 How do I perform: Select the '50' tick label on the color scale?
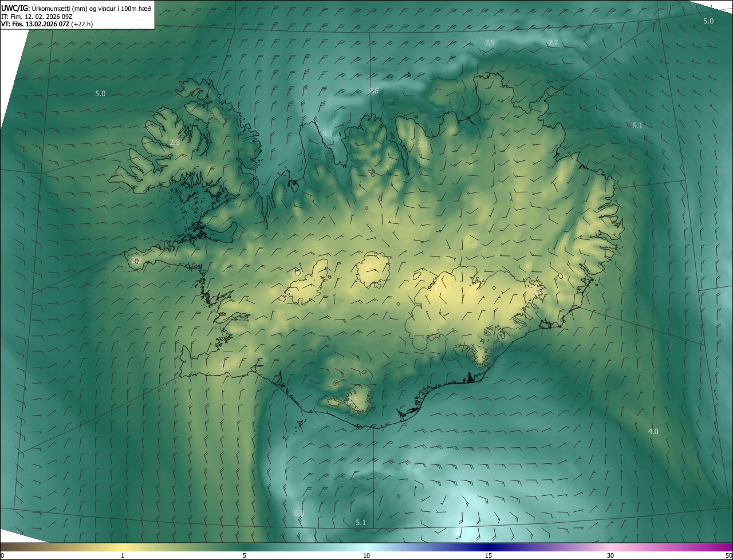[728, 555]
